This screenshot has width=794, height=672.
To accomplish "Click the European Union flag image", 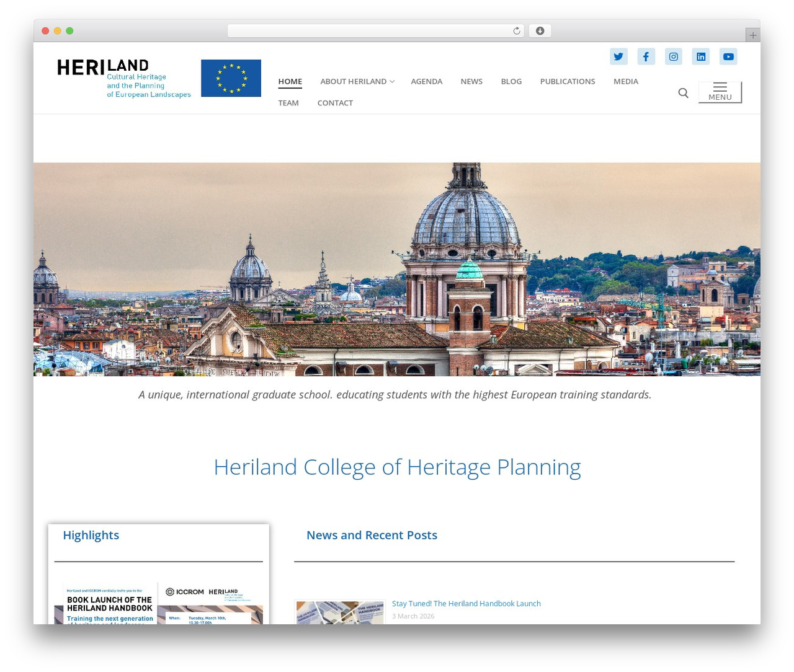I will tap(231, 78).
